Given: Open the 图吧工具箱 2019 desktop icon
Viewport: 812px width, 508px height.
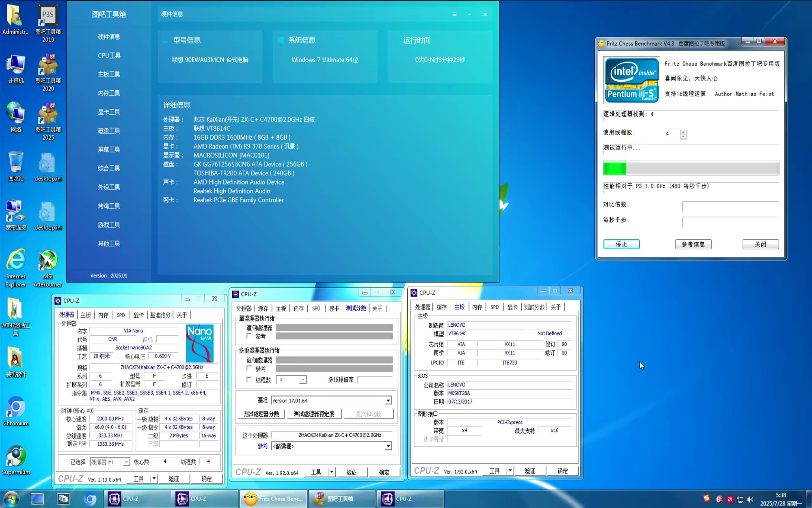Looking at the screenshot, I should click(x=48, y=23).
